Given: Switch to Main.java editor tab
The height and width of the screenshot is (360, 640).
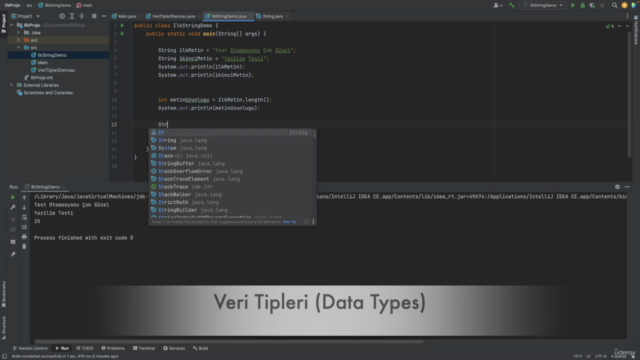Looking at the screenshot, I should pyautogui.click(x=127, y=16).
